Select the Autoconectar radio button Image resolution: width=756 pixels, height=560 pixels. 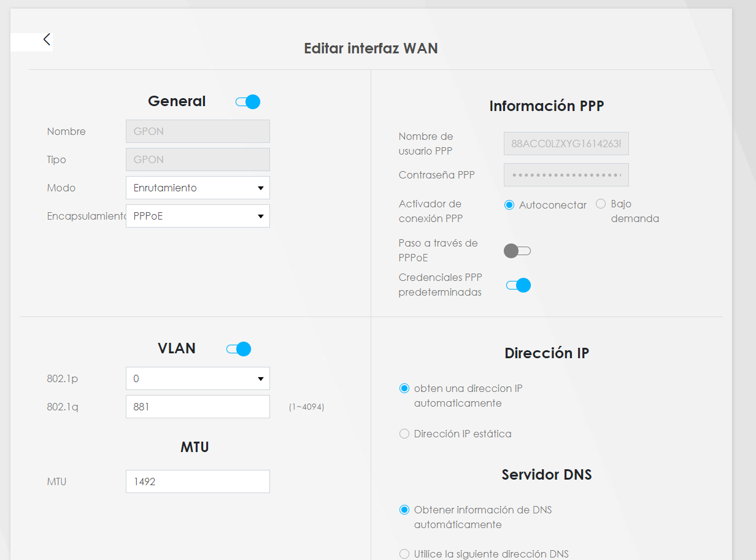coord(509,205)
